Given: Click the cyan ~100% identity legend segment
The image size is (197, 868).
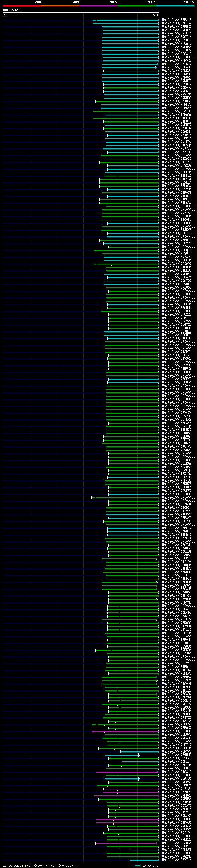Looking at the screenshot, I should [175, 6].
